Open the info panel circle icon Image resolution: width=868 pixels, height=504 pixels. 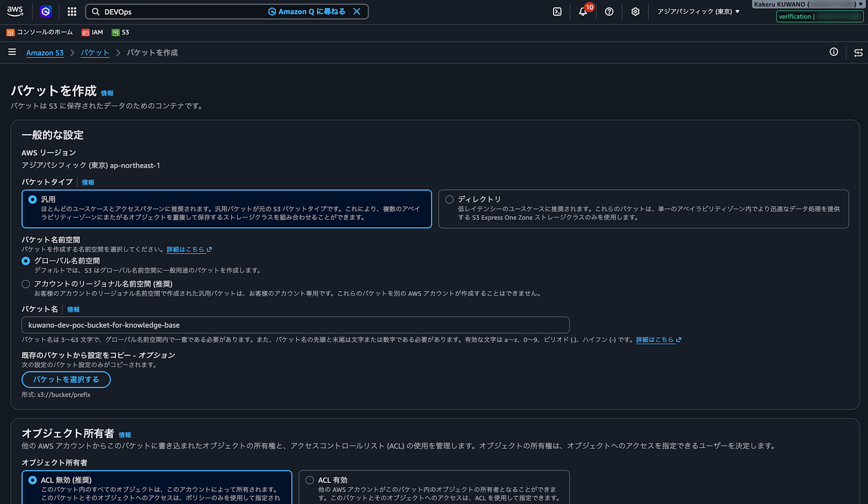coord(834,52)
